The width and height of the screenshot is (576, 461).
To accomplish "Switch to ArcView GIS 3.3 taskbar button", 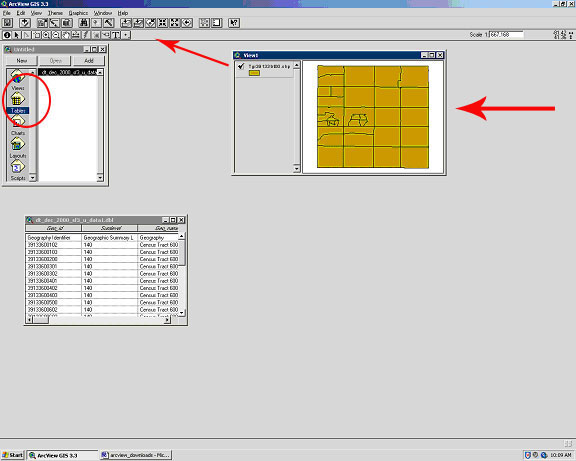I will point(63,455).
